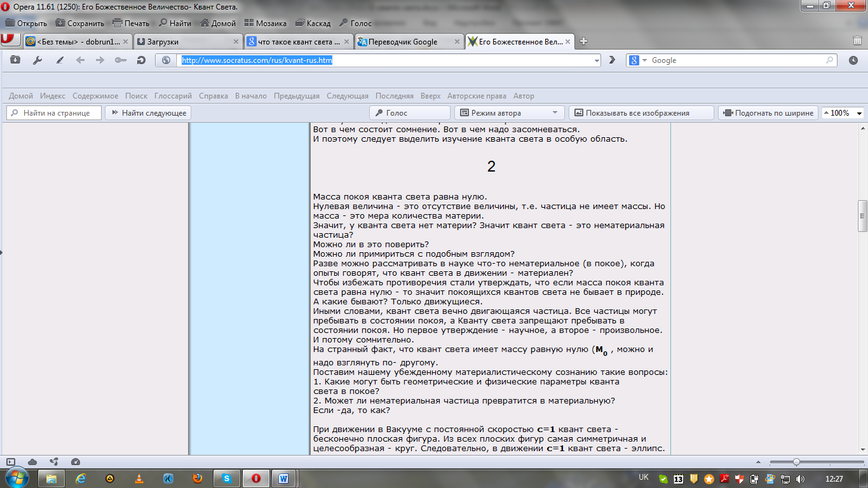Close the Загрузки tab
This screenshot has width=868, height=488.
(x=236, y=41)
